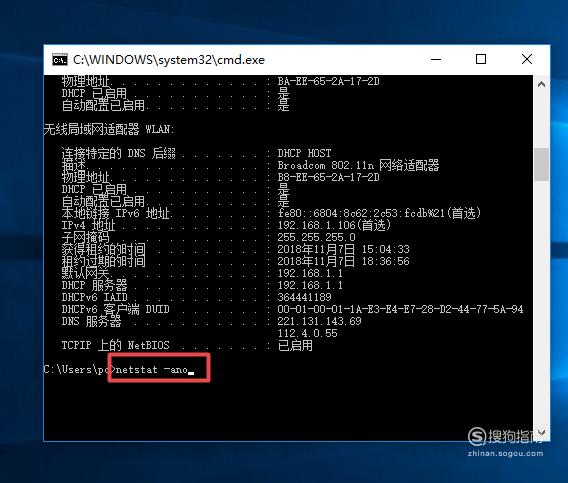Click the scrollbar down arrow
Image resolution: width=568 pixels, height=483 pixels.
[541, 432]
